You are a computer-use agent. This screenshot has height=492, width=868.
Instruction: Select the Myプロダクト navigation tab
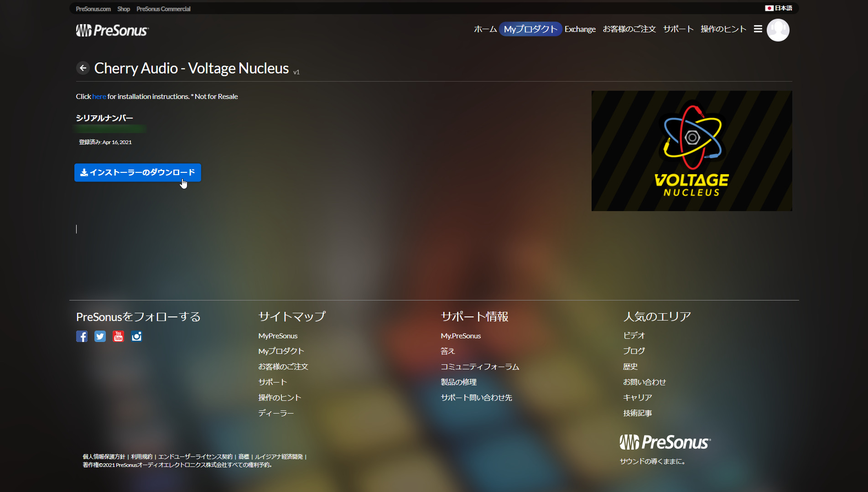tap(530, 29)
